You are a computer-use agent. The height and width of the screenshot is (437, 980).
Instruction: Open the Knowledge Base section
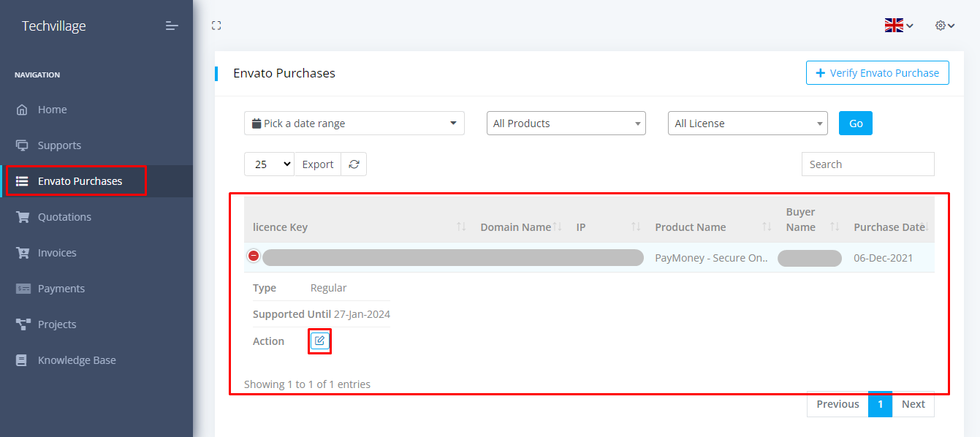[x=77, y=360]
